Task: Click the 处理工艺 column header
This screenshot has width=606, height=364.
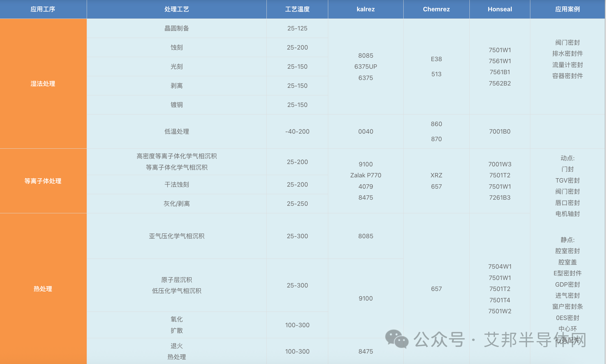Action: (x=177, y=9)
